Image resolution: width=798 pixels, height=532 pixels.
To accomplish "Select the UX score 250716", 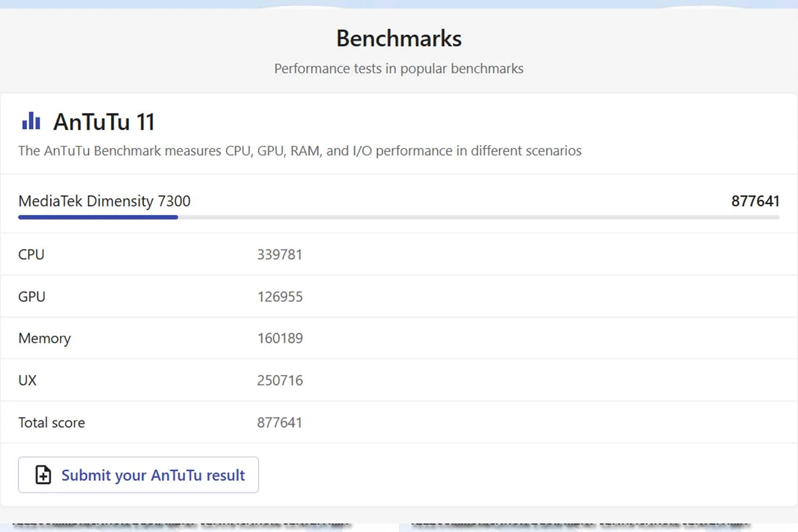I will coord(280,380).
